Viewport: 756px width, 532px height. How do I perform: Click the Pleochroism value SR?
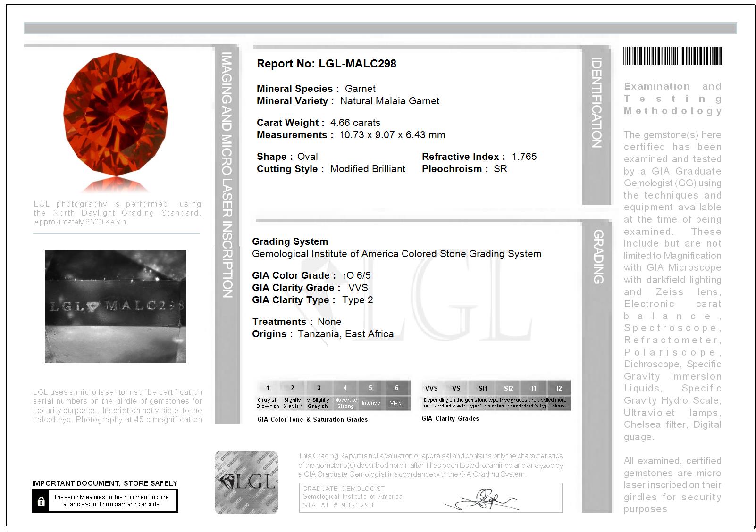click(x=500, y=169)
